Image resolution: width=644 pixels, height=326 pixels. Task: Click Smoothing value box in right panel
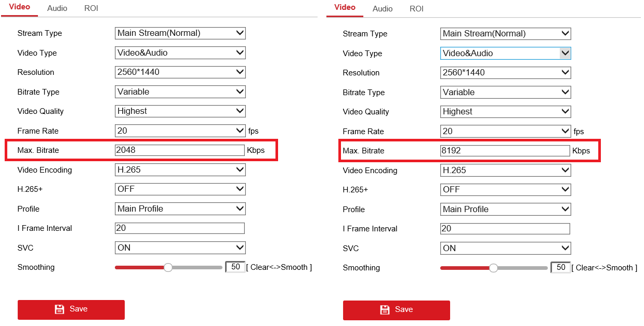point(560,268)
